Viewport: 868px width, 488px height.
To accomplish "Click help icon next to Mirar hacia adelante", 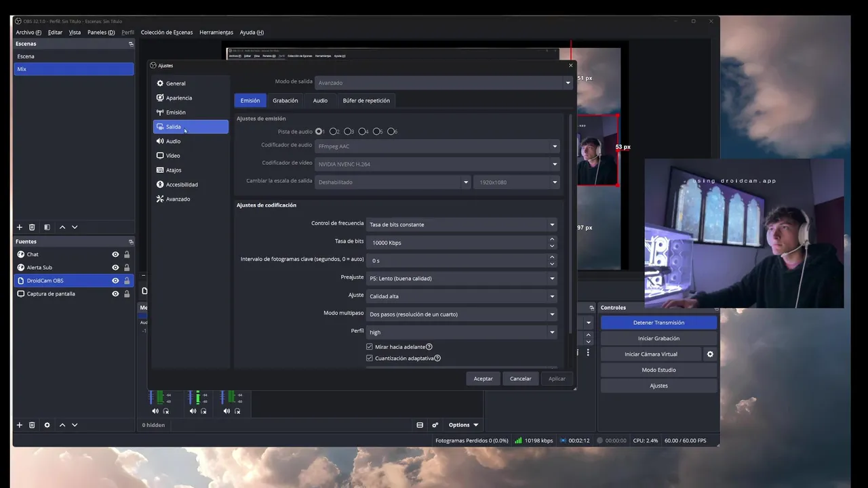I will point(429,347).
